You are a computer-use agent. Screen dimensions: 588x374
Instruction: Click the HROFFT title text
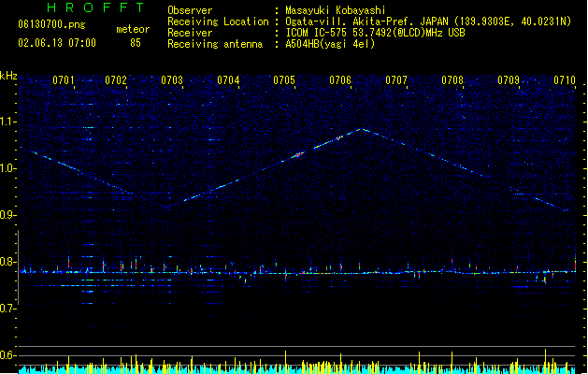(95, 7)
